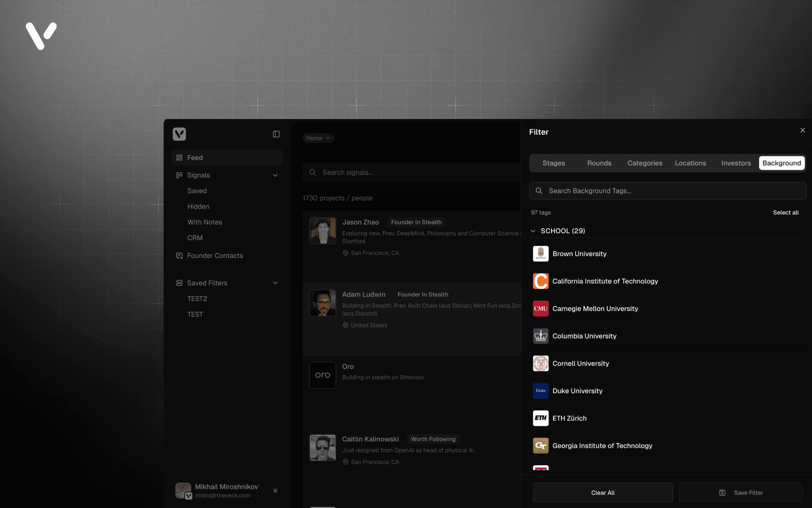Switch to the Categories filter tab
Screen dimensions: 812x508
point(645,163)
